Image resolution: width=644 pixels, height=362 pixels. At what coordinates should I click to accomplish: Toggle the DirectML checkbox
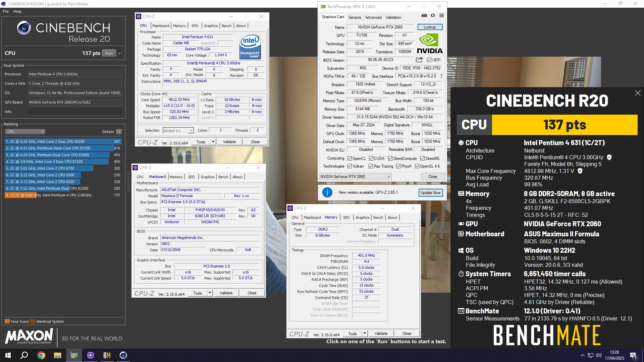tap(422, 159)
